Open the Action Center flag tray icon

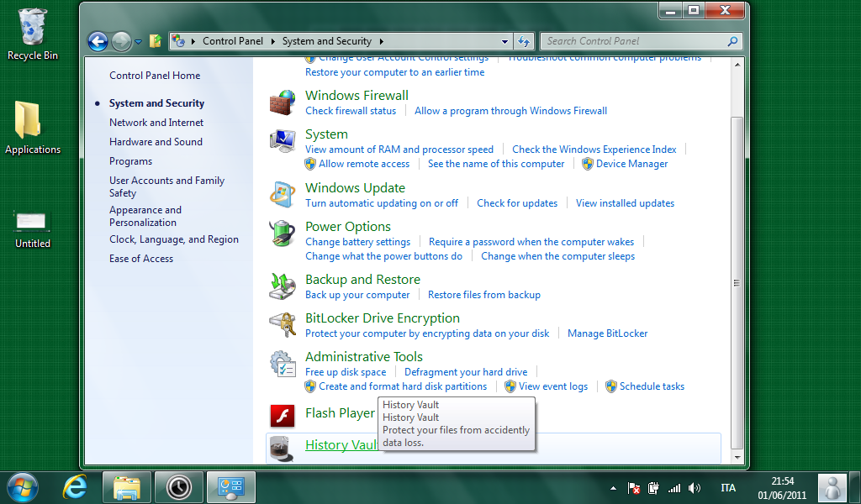(634, 488)
